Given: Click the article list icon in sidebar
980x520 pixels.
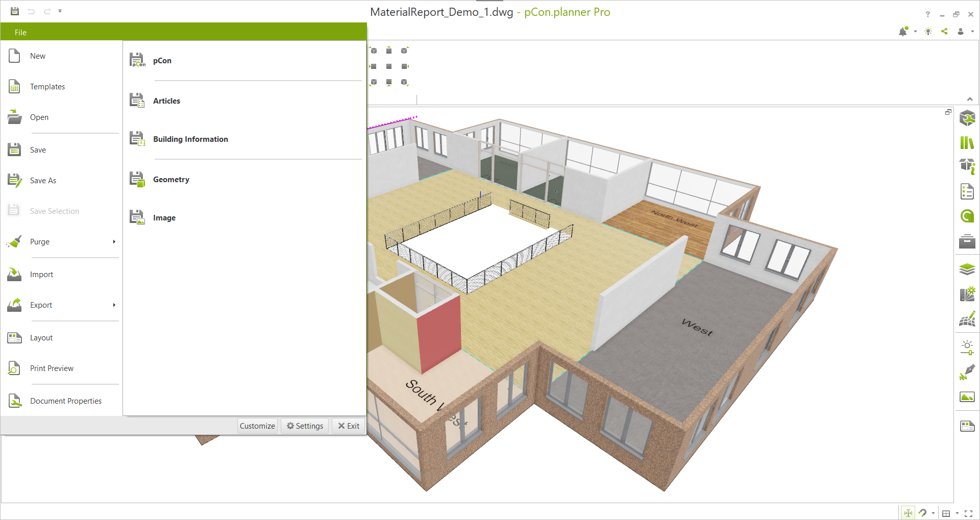Looking at the screenshot, I should (x=967, y=191).
